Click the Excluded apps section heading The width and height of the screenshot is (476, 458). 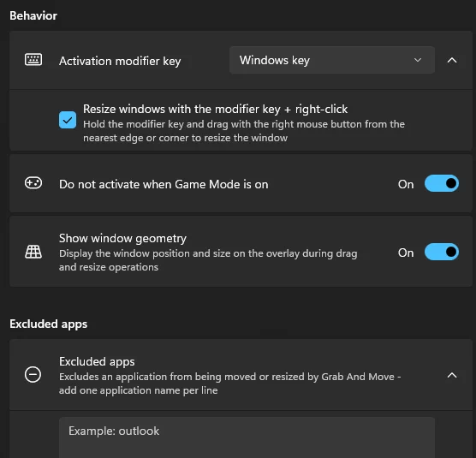click(49, 324)
